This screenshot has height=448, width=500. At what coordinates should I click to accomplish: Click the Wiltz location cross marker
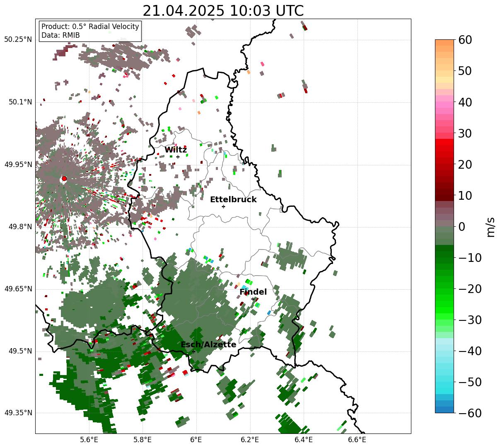tap(178, 157)
